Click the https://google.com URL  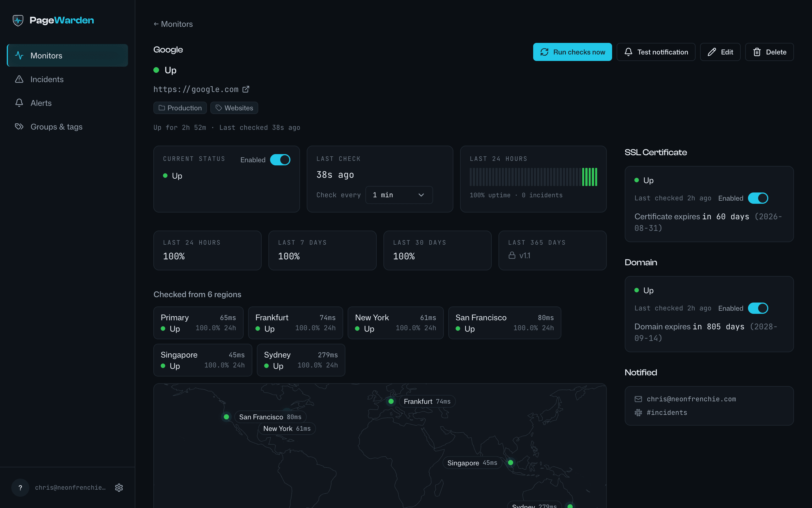pyautogui.click(x=196, y=89)
